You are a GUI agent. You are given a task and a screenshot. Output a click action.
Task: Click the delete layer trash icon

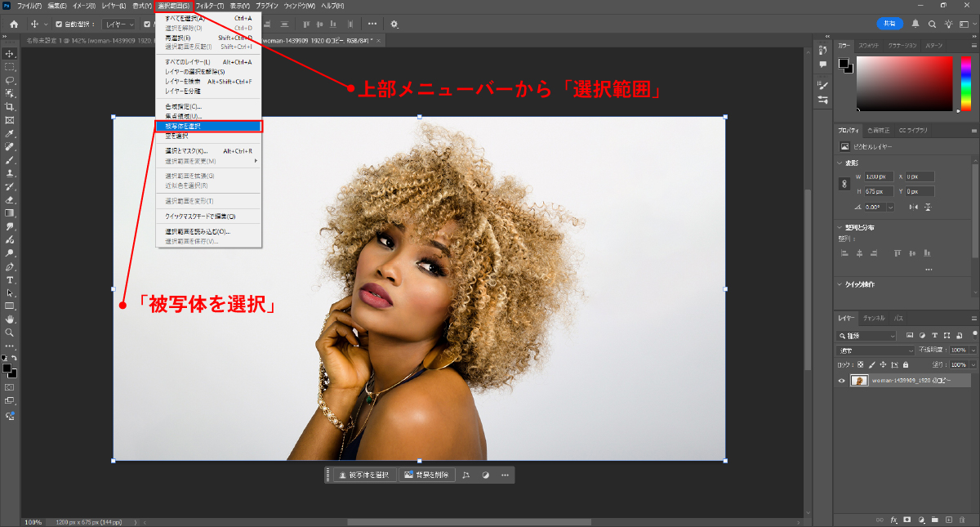pyautogui.click(x=963, y=520)
